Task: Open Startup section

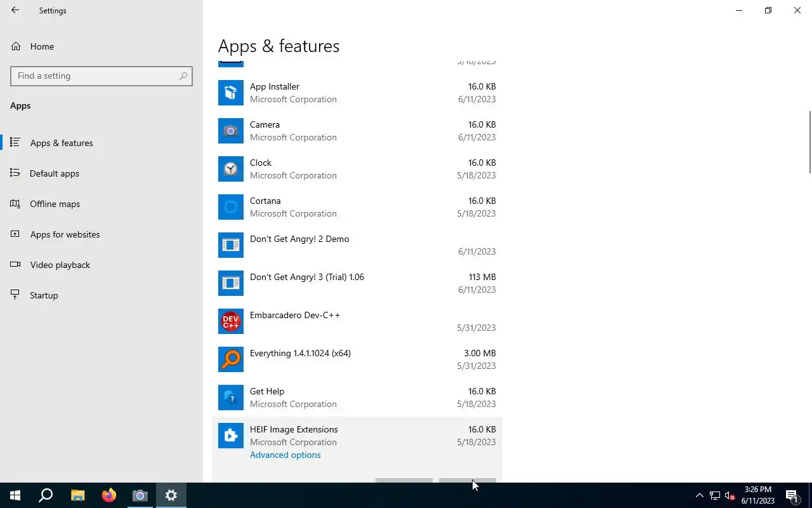Action: [x=101, y=295]
